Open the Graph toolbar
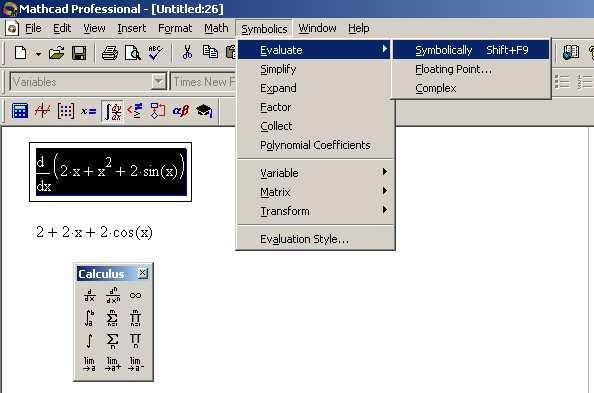The width and height of the screenshot is (594, 393). [x=42, y=111]
